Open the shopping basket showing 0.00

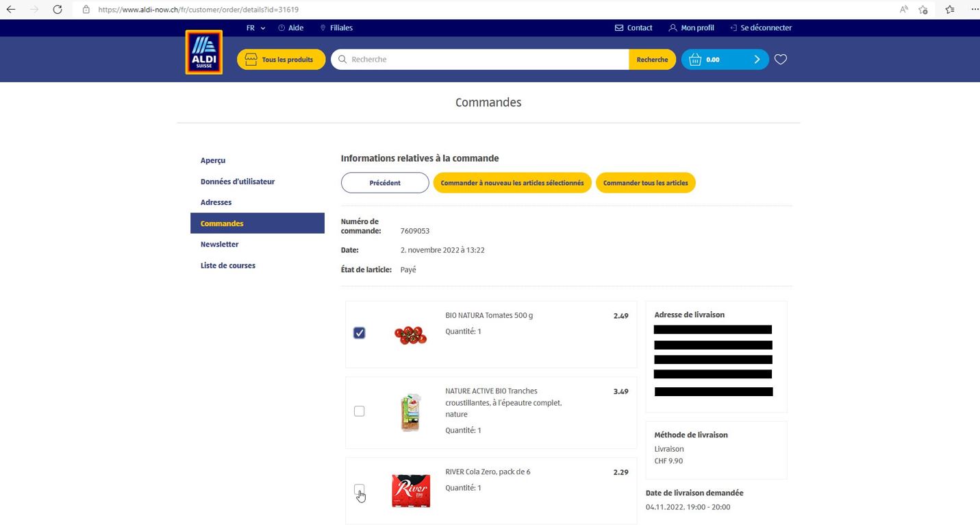[x=725, y=60]
